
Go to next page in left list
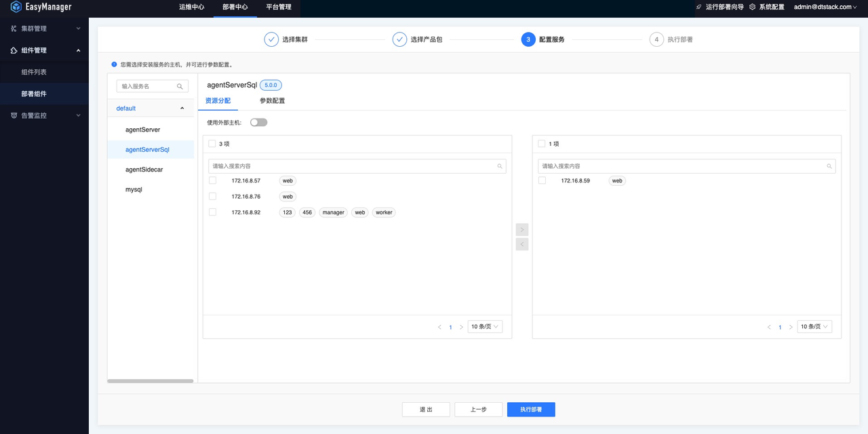tap(461, 327)
